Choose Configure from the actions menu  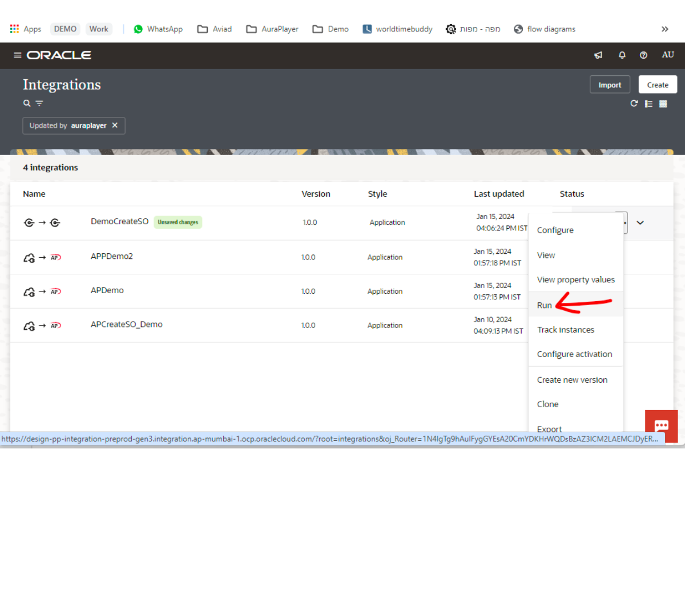click(x=576, y=230)
